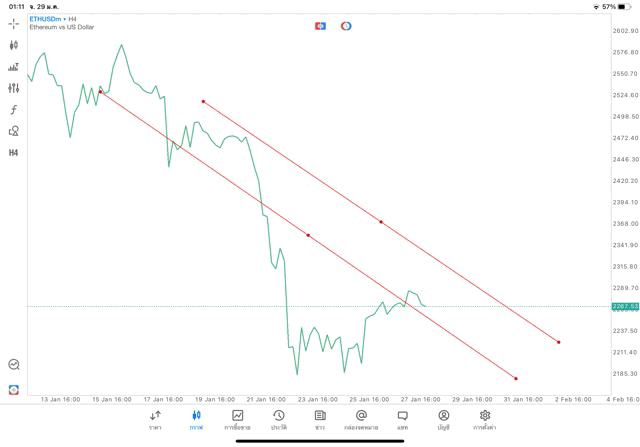Open the ETHUSDm symbol selector

coord(45,19)
